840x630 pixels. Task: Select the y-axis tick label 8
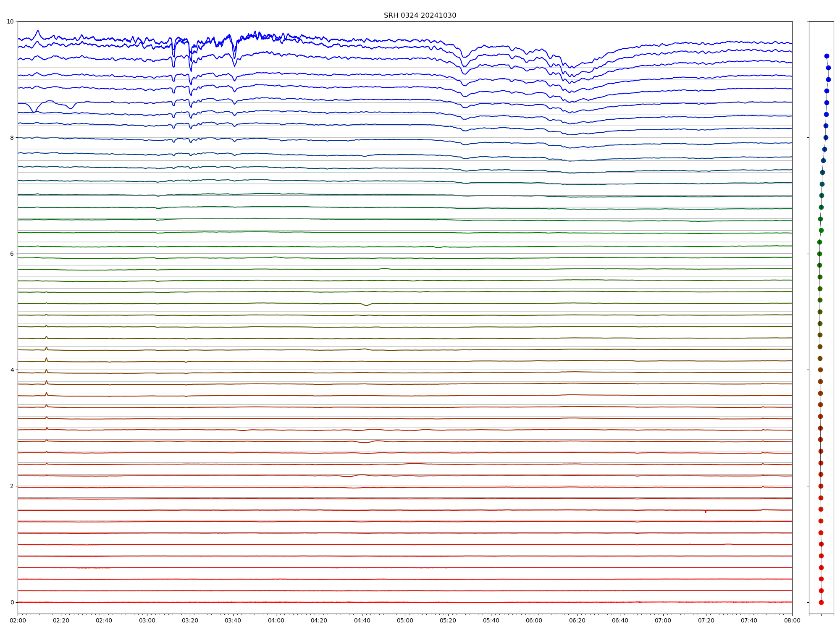[x=12, y=138]
